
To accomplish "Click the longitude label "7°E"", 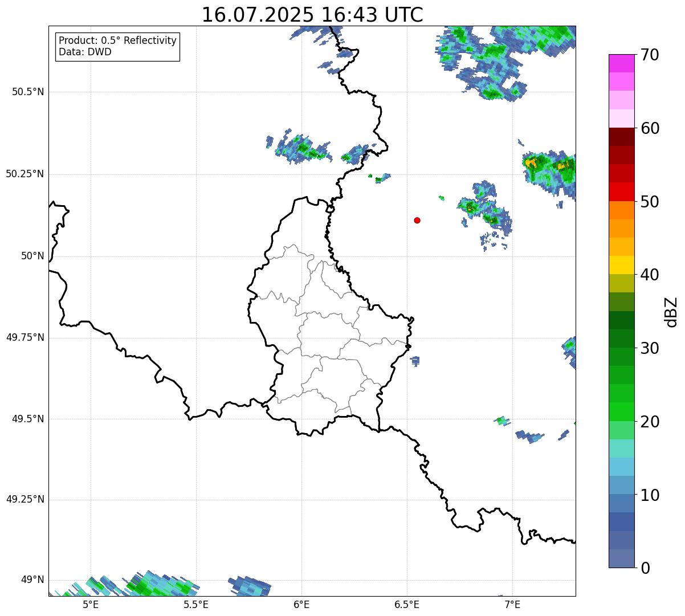I will (x=512, y=605).
